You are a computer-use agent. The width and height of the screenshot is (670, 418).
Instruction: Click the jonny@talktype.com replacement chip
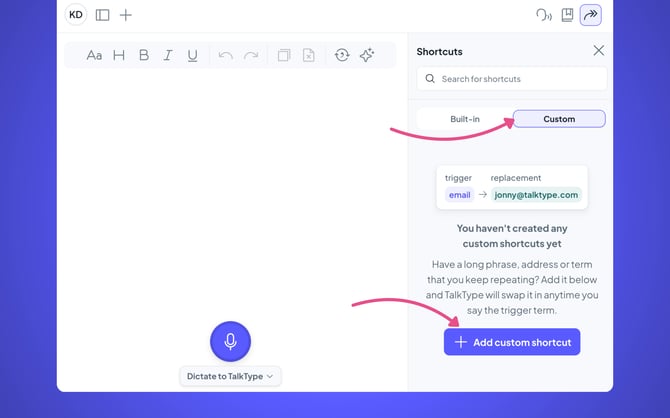pos(536,195)
